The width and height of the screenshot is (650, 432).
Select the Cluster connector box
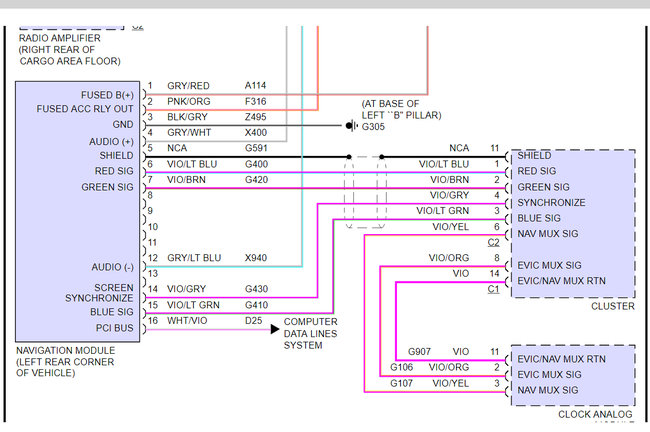tap(572, 223)
